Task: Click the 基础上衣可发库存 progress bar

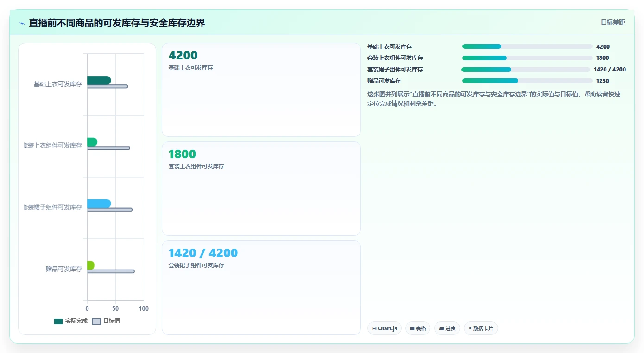Action: coord(527,46)
